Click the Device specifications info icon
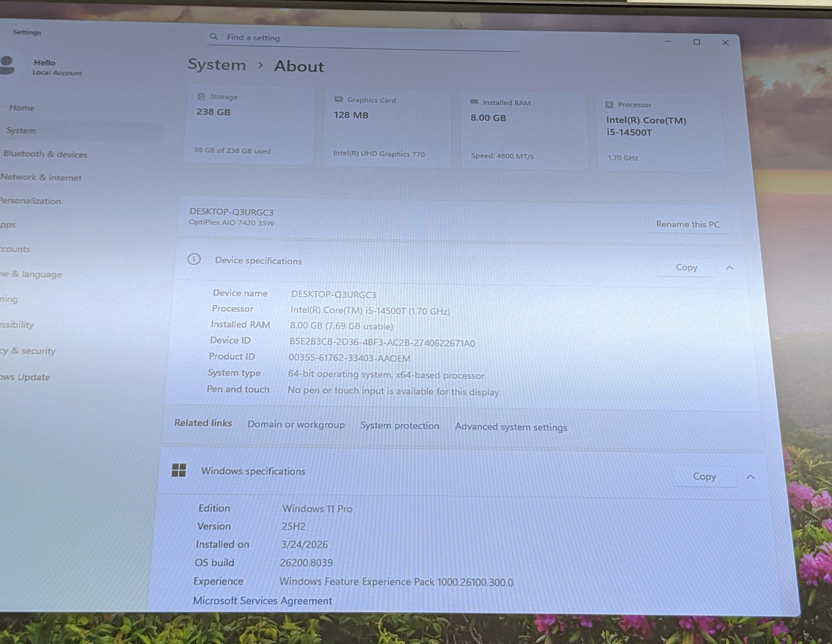832x644 pixels. (194, 259)
